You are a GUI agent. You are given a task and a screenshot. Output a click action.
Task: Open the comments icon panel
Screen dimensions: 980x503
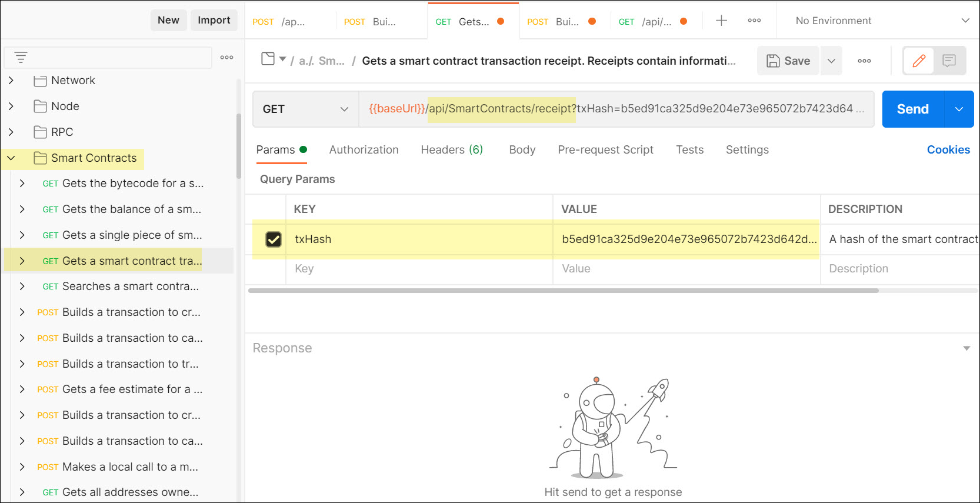[949, 61]
